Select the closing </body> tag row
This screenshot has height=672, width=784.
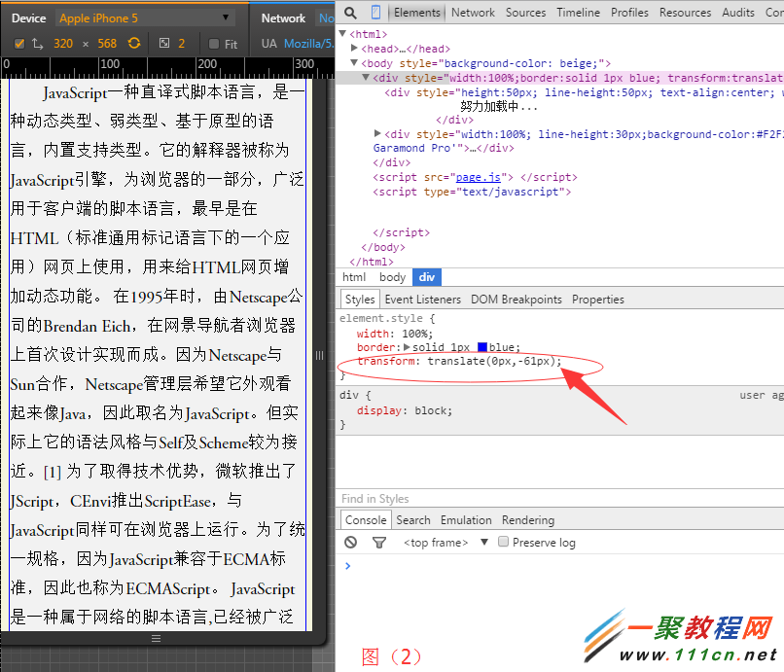click(x=383, y=247)
